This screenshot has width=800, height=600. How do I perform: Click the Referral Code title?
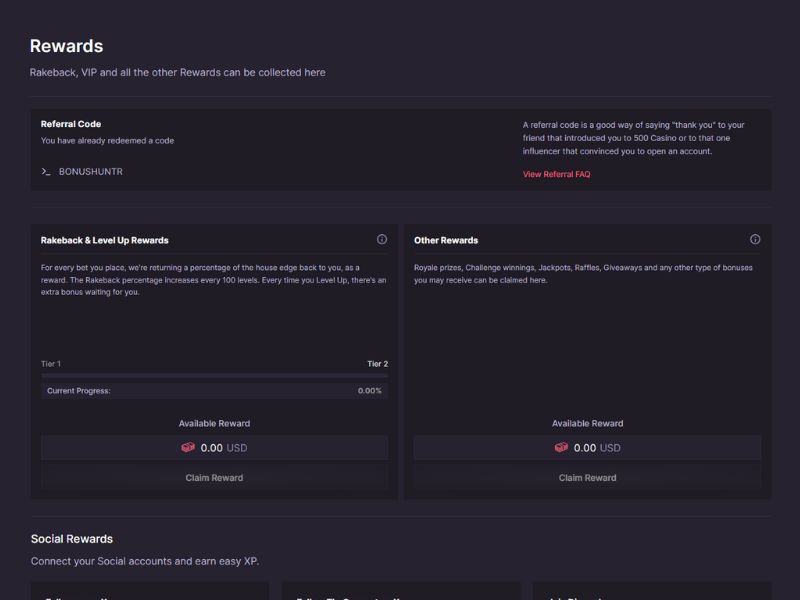(x=71, y=124)
